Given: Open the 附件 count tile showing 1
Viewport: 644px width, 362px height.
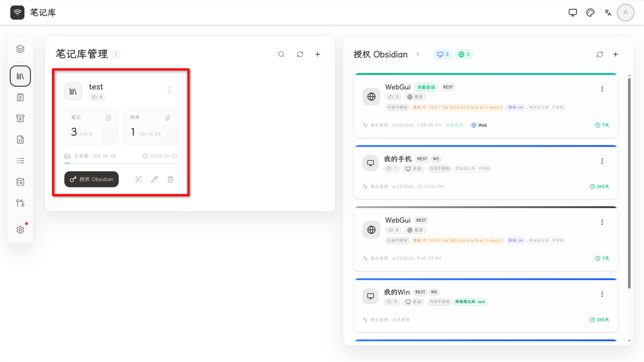Looking at the screenshot, I should coord(150,127).
